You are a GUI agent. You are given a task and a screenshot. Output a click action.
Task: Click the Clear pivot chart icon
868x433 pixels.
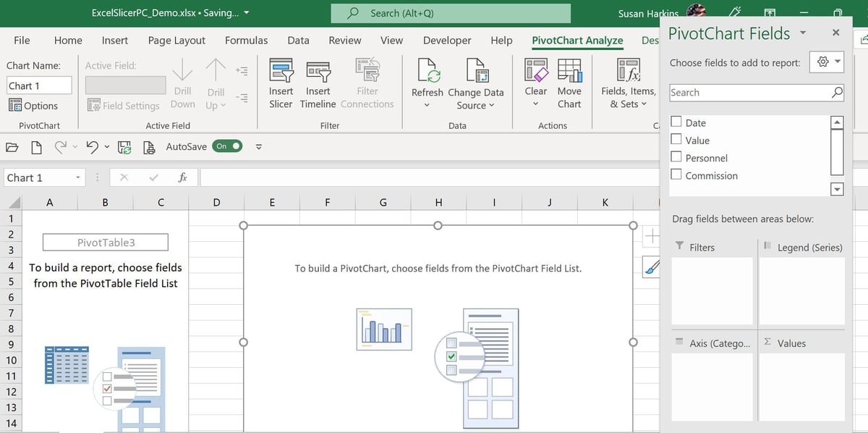pyautogui.click(x=536, y=70)
